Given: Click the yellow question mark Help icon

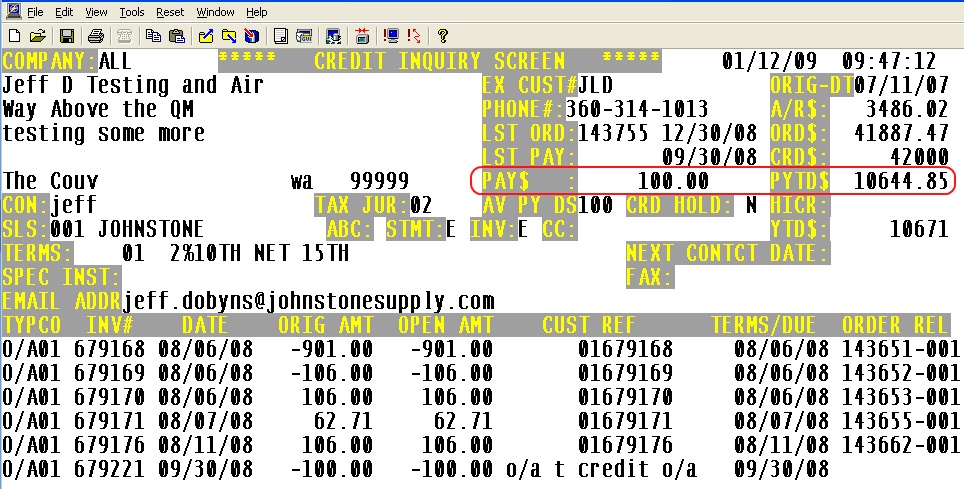Looking at the screenshot, I should 442,36.
